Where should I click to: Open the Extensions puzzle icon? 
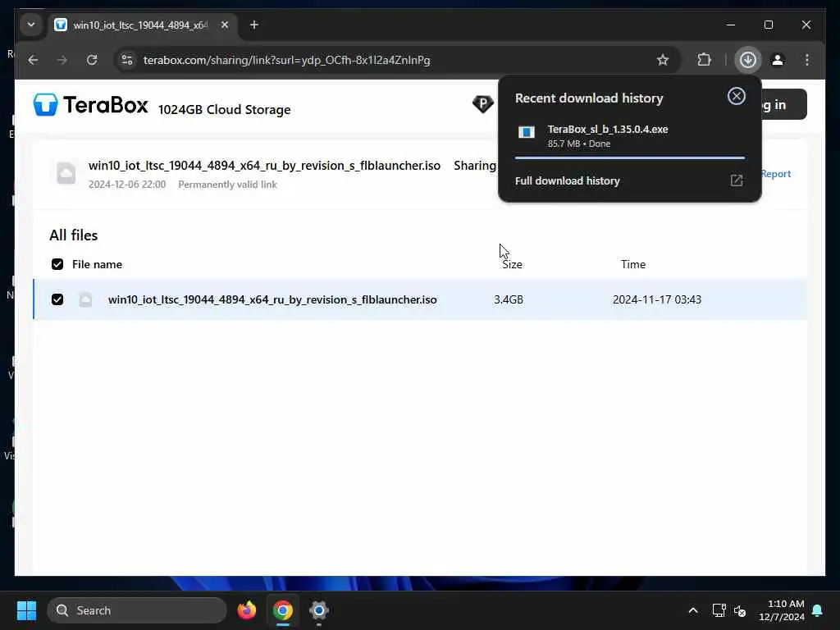point(705,60)
